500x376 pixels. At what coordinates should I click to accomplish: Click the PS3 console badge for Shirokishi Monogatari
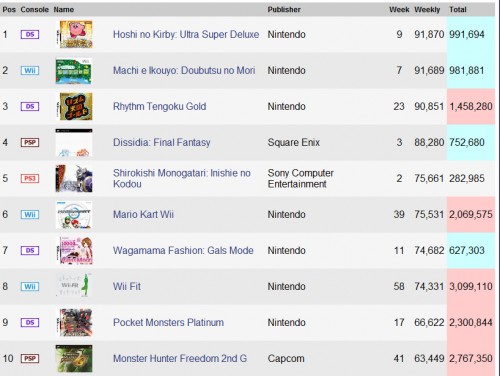pos(30,178)
